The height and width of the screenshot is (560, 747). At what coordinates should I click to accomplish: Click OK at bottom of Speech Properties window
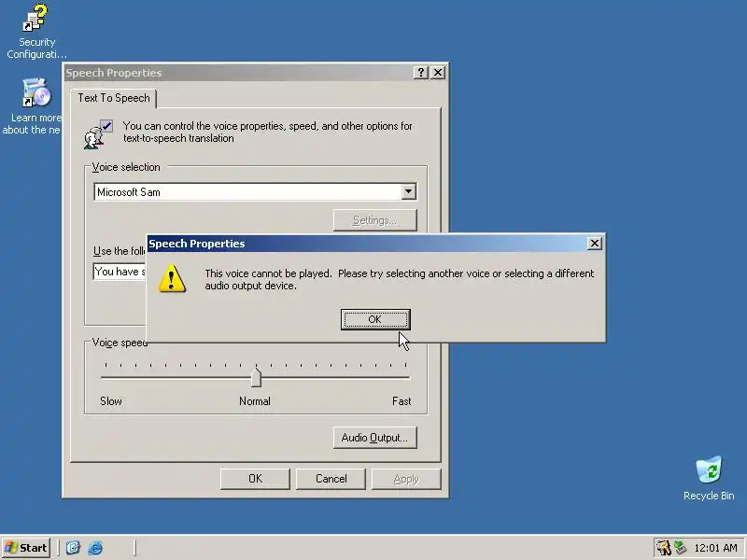tap(255, 479)
